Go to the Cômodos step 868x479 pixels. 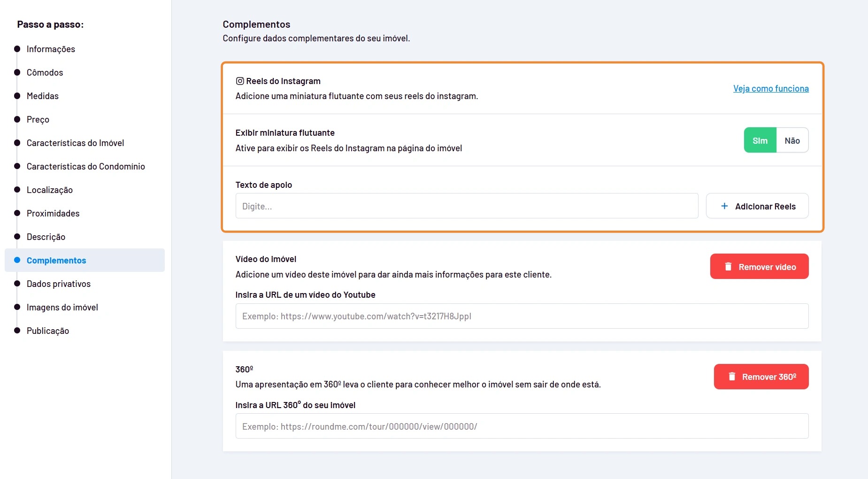click(x=45, y=72)
